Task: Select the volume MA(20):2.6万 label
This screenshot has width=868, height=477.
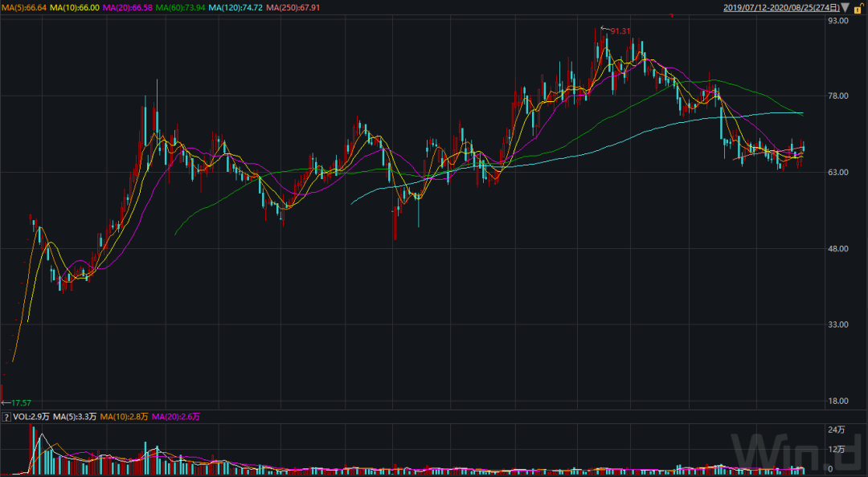Action: (x=177, y=417)
